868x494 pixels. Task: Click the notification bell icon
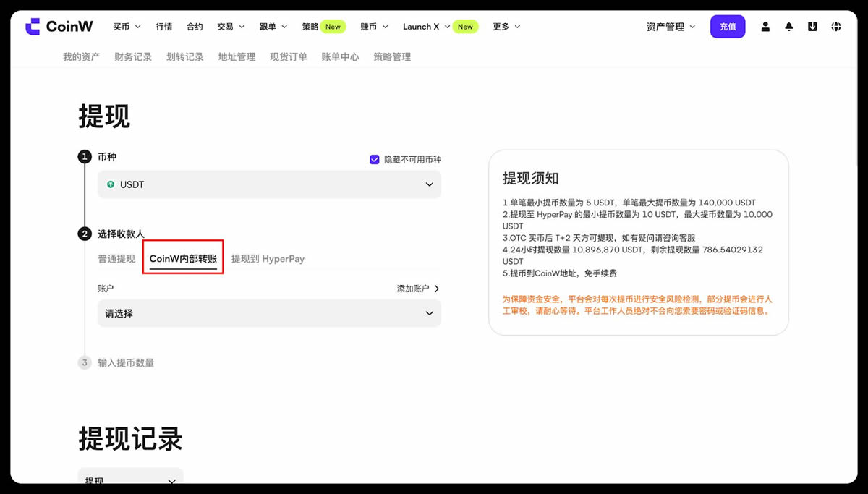pyautogui.click(x=788, y=26)
